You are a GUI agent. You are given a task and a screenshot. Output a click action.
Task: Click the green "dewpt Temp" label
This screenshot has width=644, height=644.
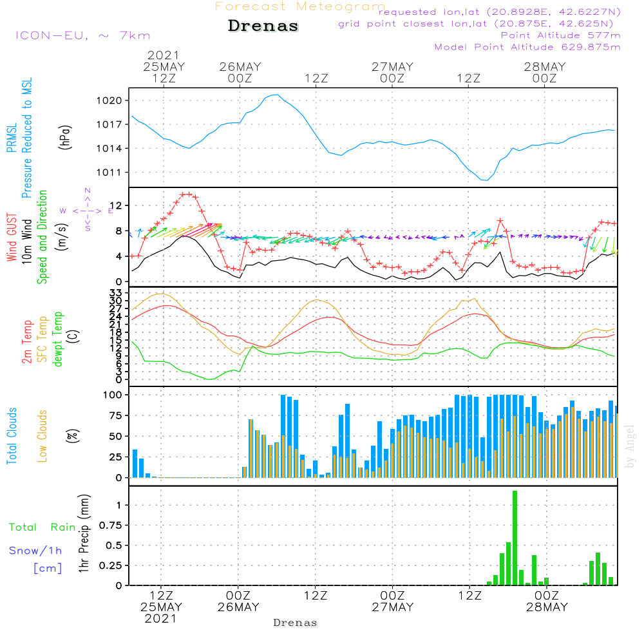click(x=57, y=339)
